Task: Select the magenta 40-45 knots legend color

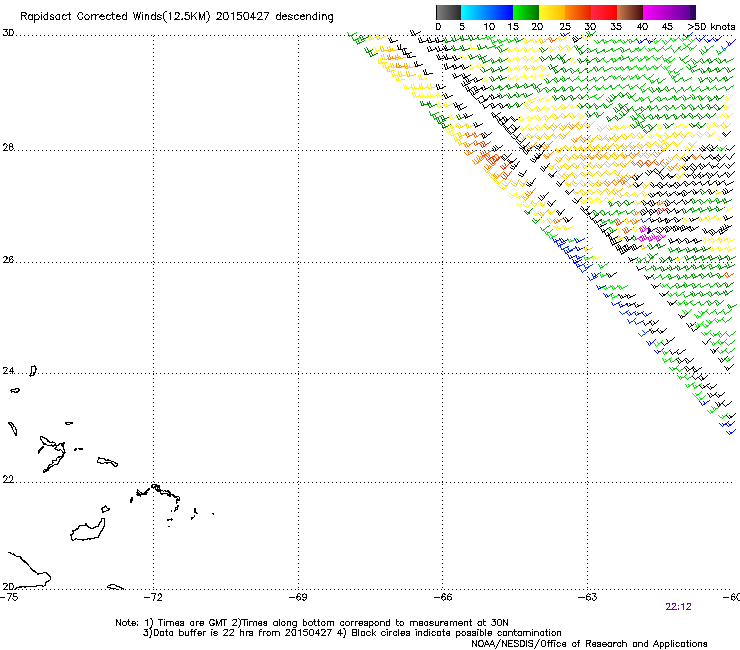Action: [x=656, y=12]
